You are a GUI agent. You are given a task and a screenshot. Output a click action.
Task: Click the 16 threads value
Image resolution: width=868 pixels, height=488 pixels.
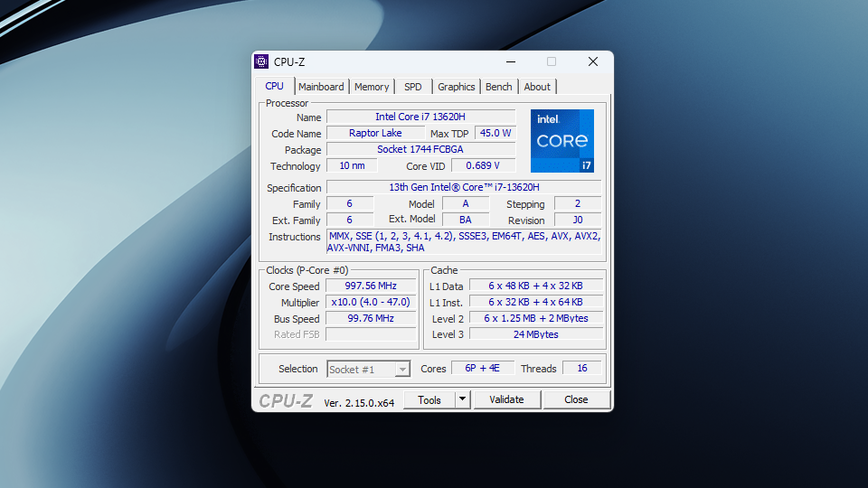pyautogui.click(x=581, y=368)
